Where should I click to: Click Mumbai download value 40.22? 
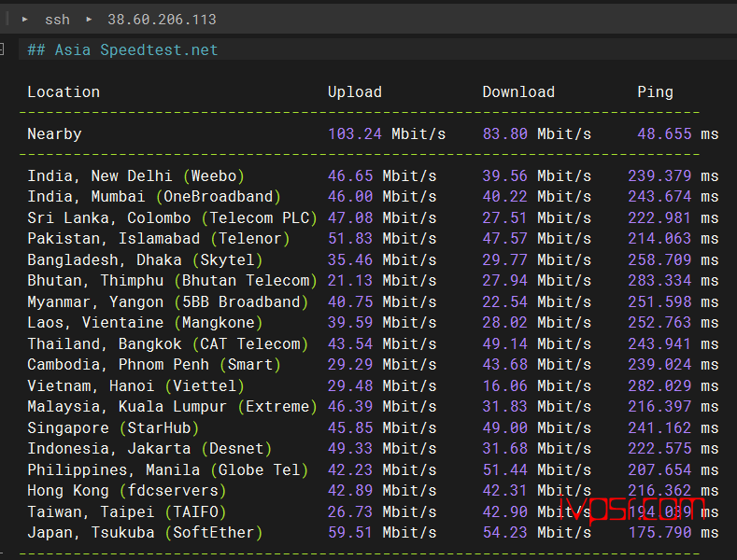[x=504, y=196]
